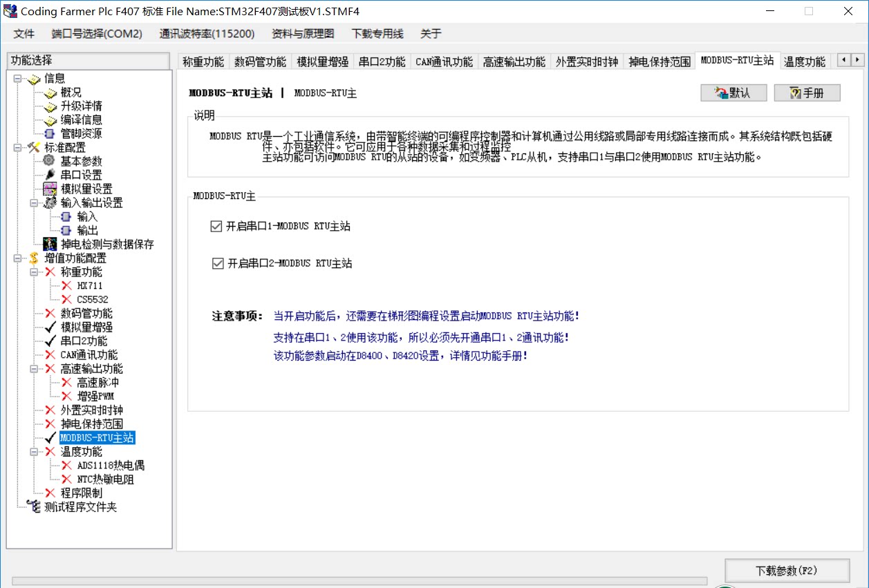The height and width of the screenshot is (588, 869).
Task: Open the 资料与原理图 menu
Action: [x=303, y=34]
